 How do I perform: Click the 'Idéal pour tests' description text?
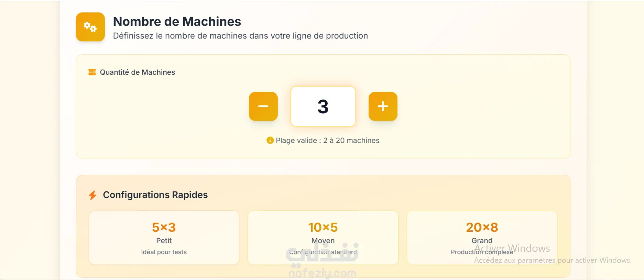click(164, 252)
